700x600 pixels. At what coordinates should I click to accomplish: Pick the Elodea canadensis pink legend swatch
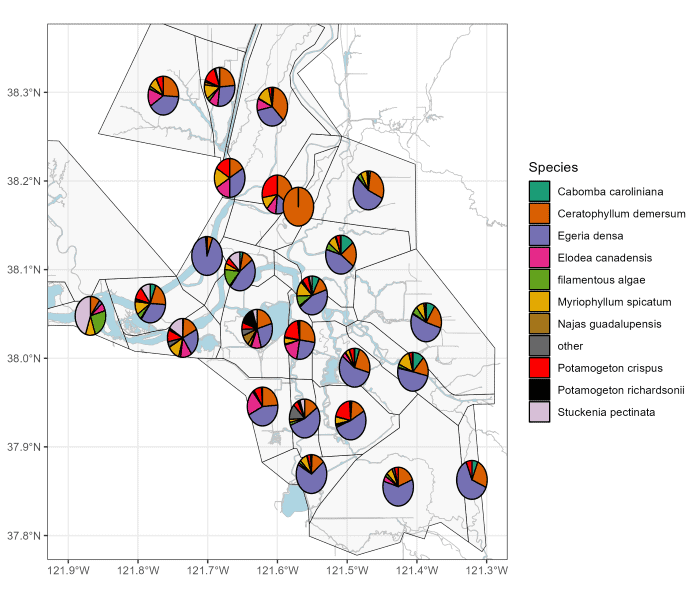tap(540, 258)
